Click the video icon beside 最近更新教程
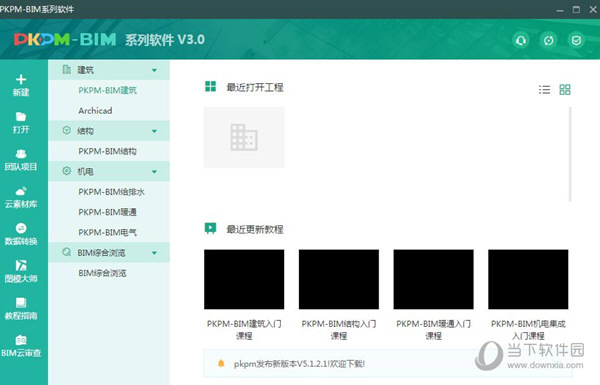 click(210, 228)
